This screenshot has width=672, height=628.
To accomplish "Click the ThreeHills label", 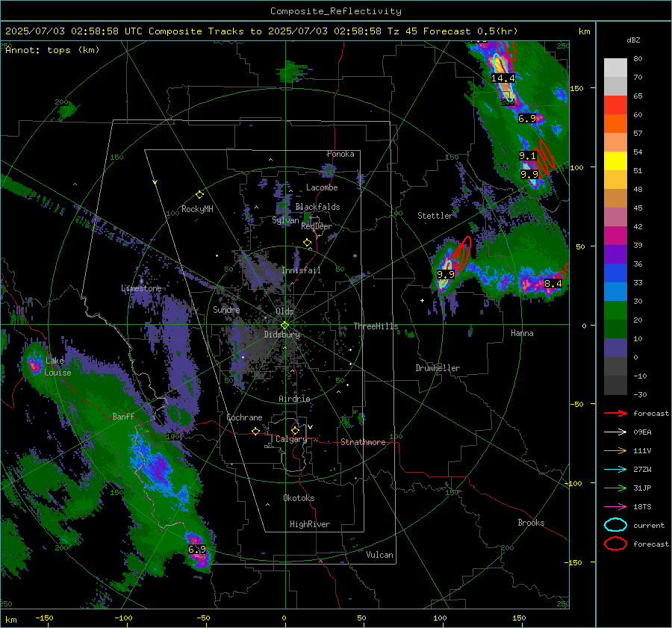I will 376,326.
